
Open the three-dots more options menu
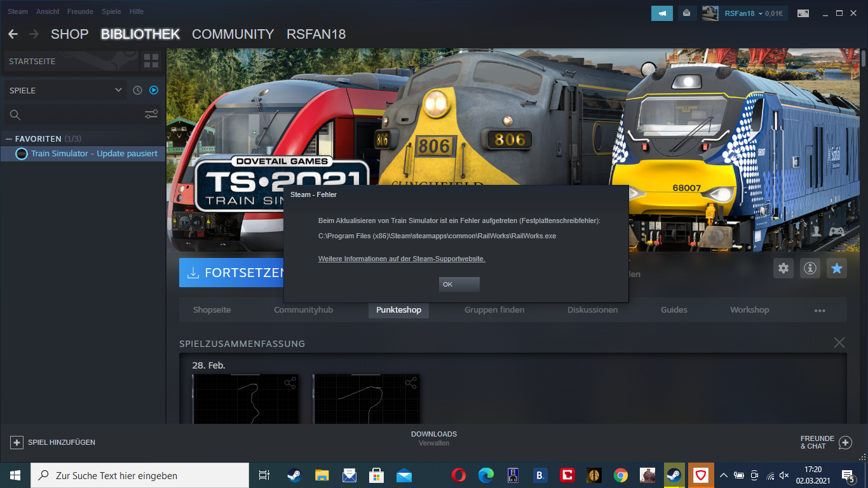click(820, 311)
